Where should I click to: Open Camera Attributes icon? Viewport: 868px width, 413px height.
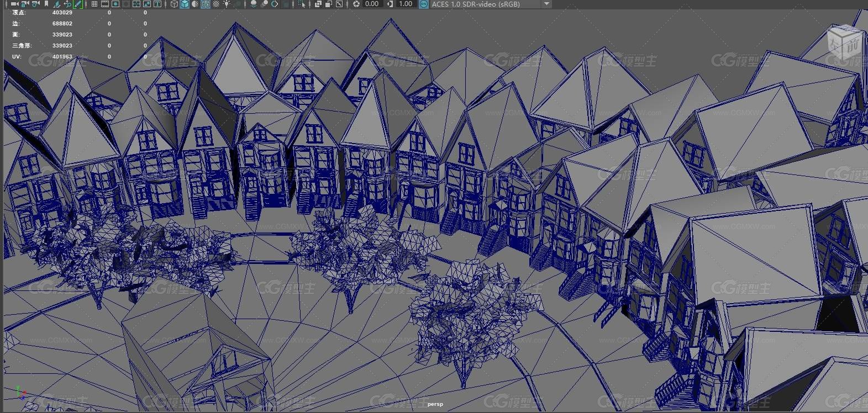[35, 4]
